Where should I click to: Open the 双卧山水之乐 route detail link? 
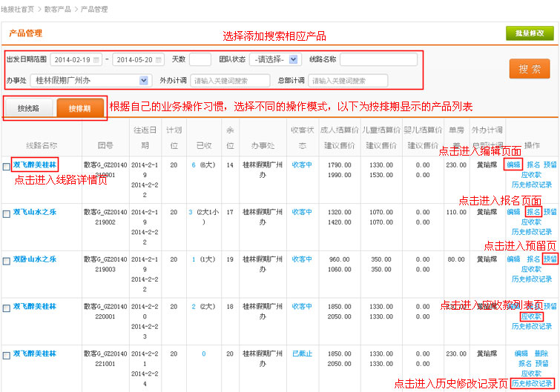35,259
